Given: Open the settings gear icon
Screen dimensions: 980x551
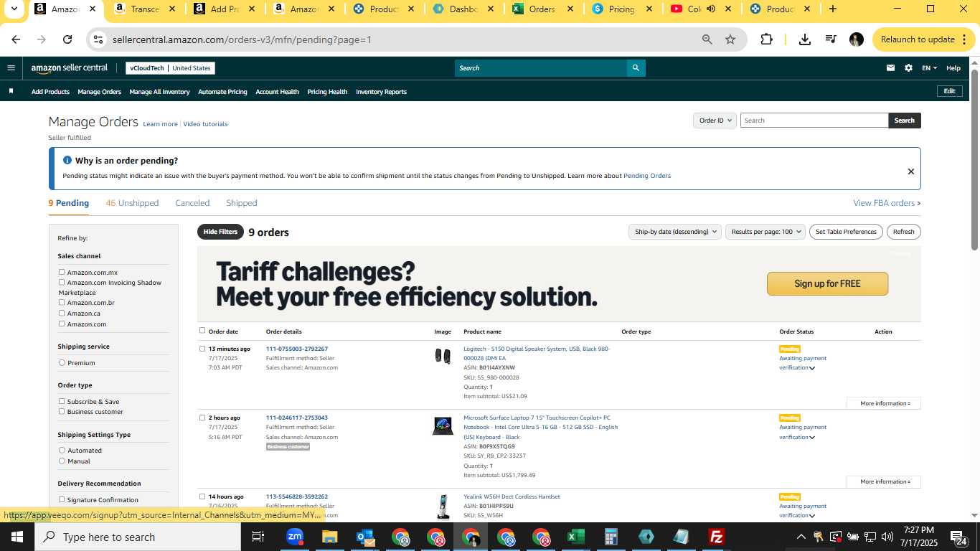Looking at the screenshot, I should point(908,68).
